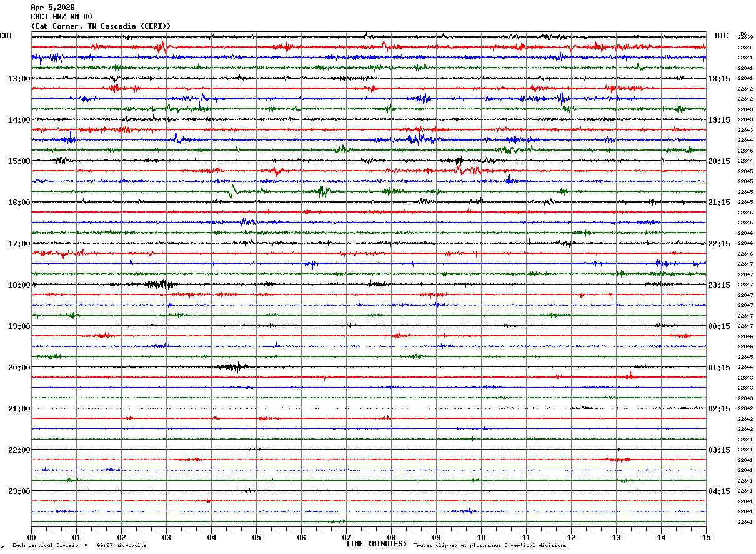The image size is (756, 554).
Task: Click the 00:15 UTC time label
Action: click(719, 326)
